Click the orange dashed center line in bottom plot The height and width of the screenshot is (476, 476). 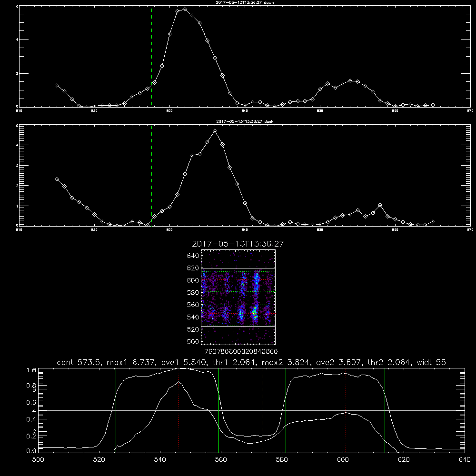coord(262,410)
